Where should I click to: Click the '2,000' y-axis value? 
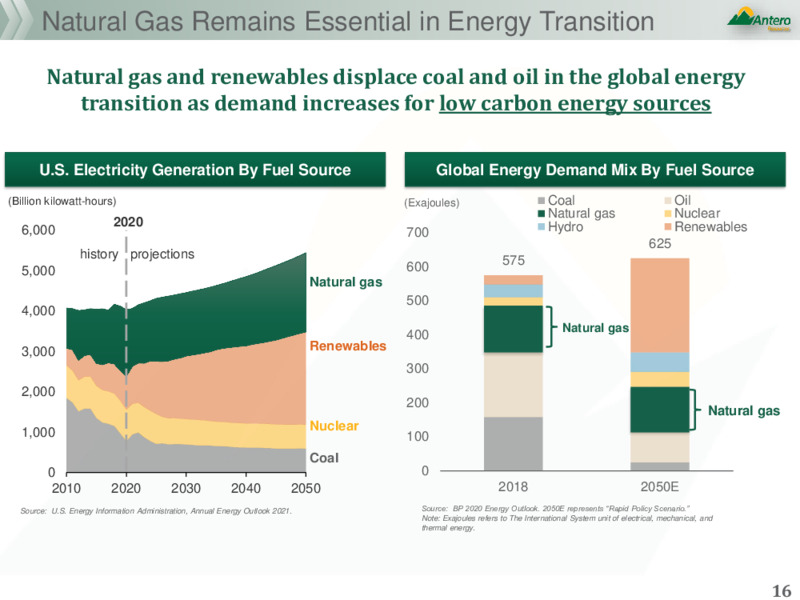38,392
